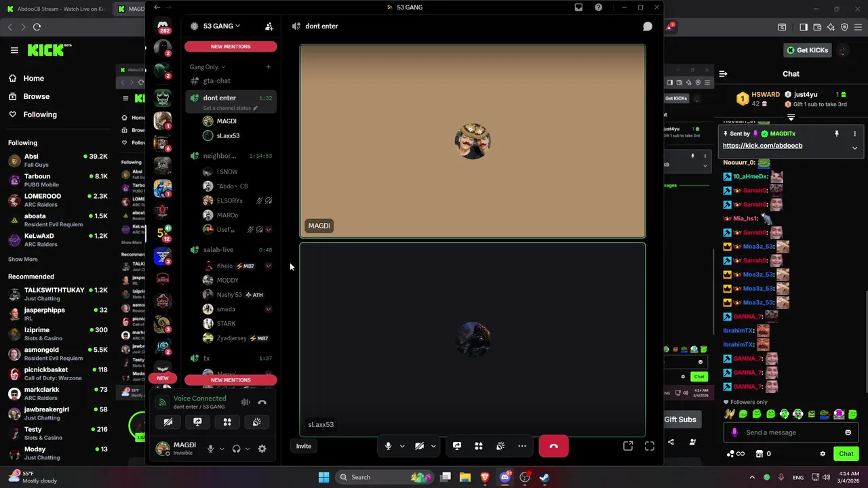
Task: Click Get KICKs button
Action: click(807, 50)
